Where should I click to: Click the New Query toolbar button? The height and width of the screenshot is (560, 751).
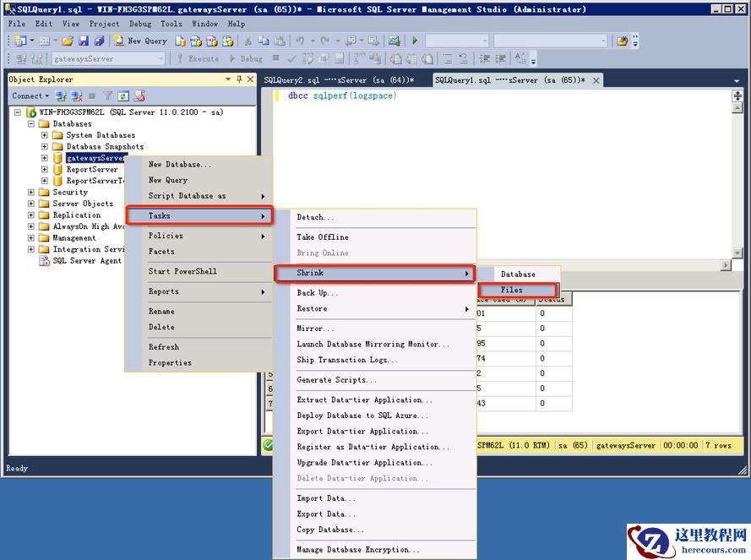click(140, 41)
